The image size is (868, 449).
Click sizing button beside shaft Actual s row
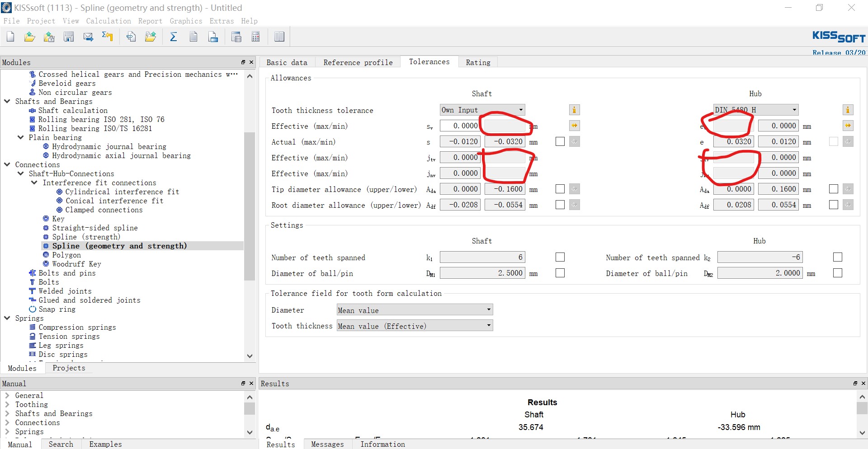[x=574, y=141]
